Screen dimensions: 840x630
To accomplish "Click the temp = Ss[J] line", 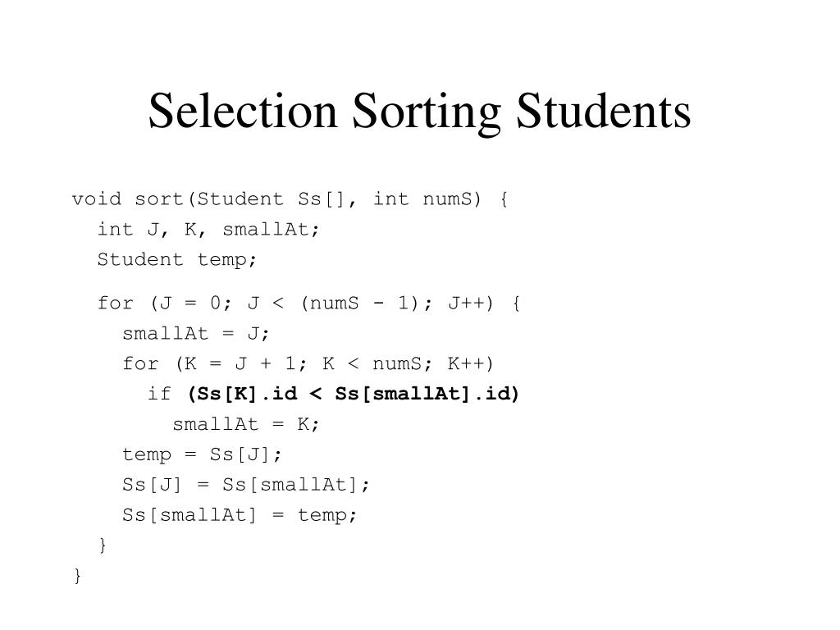I will [202, 454].
